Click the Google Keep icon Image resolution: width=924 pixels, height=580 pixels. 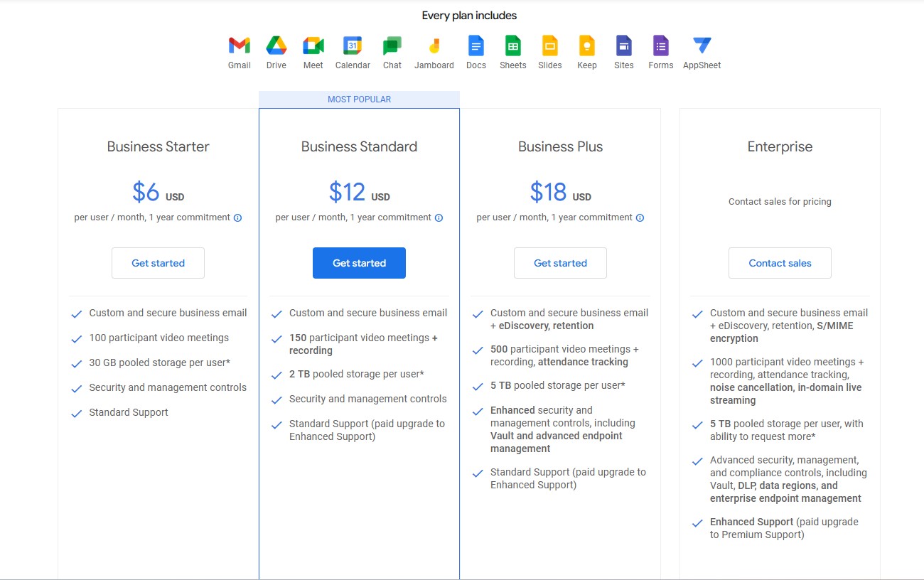pos(586,46)
